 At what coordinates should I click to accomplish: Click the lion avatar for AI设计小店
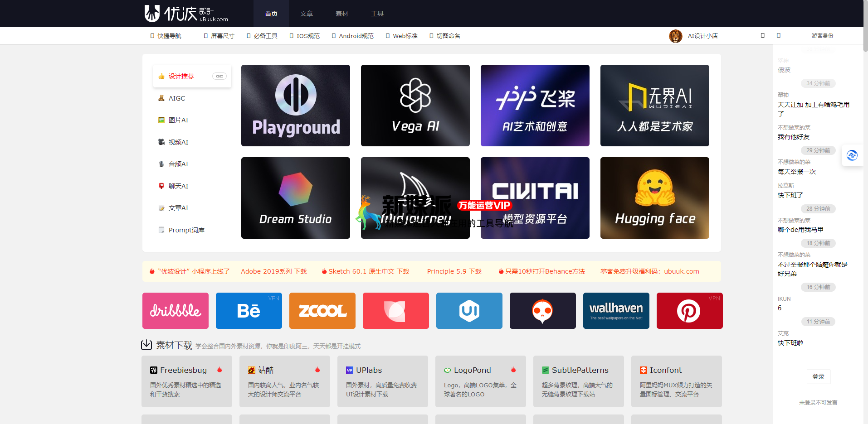click(676, 36)
